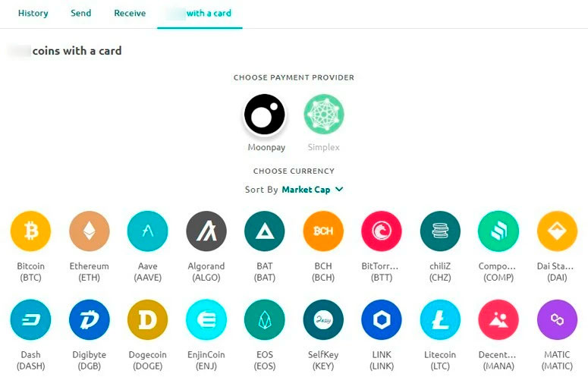The image size is (588, 377).
Task: Select the Algorand (ALGO) icon
Action: (206, 231)
